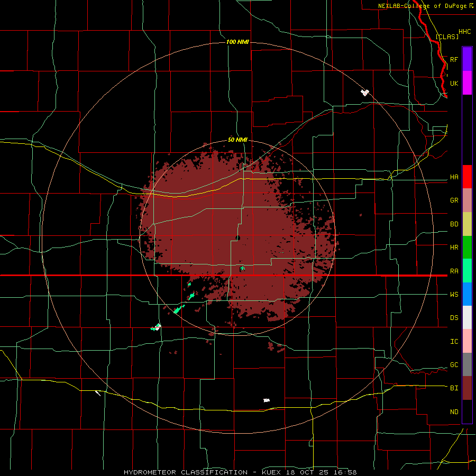Click the 'GR' legend label
The height and width of the screenshot is (476, 476).
(x=454, y=200)
